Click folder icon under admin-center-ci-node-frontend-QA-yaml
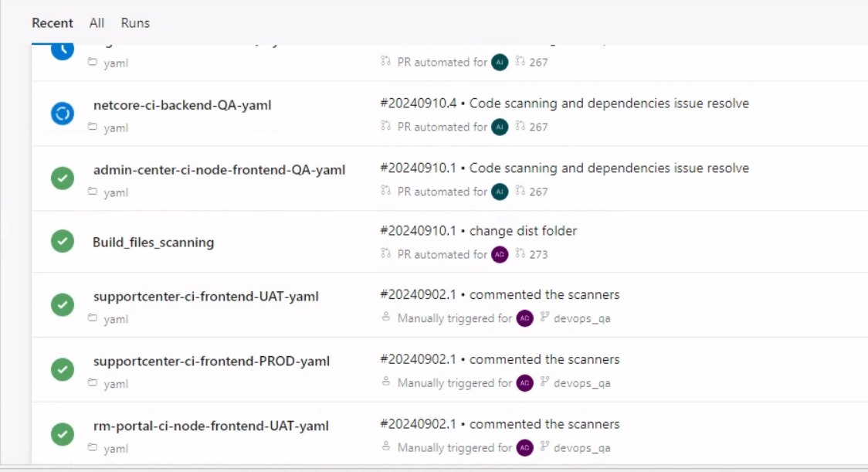 tap(93, 192)
